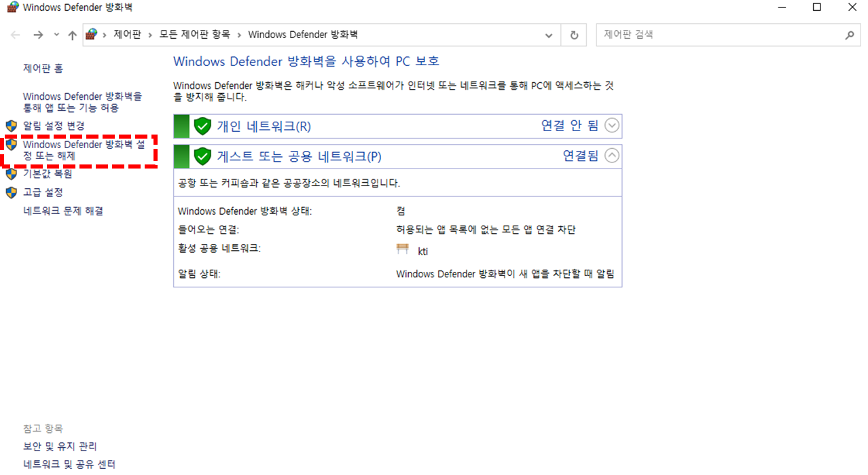Select Windows Defender 방화벽 in the breadcrumb

[x=303, y=35]
